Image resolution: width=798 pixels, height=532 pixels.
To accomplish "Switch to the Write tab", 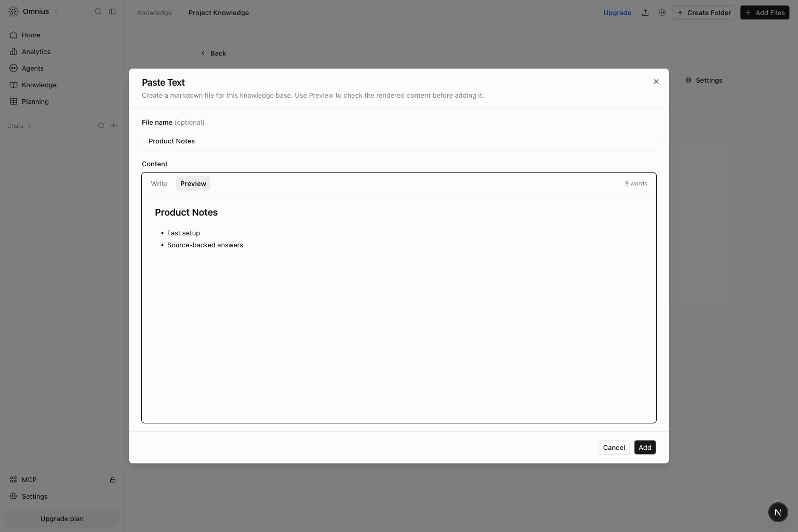I will pyautogui.click(x=159, y=183).
